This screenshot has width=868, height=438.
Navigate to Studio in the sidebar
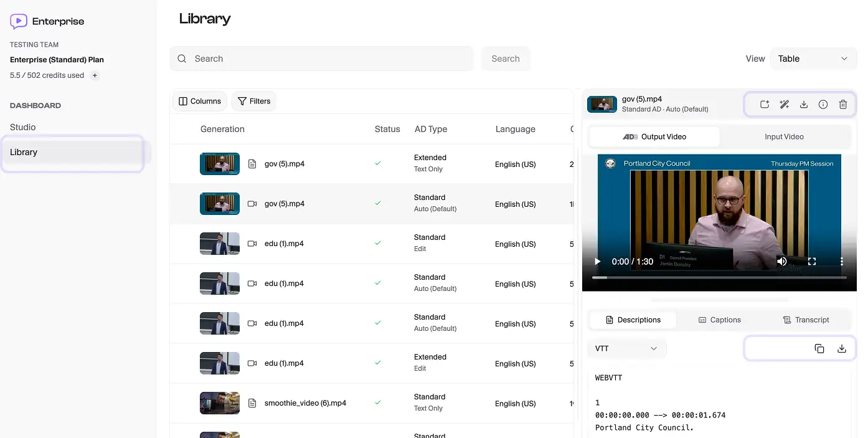pos(22,126)
